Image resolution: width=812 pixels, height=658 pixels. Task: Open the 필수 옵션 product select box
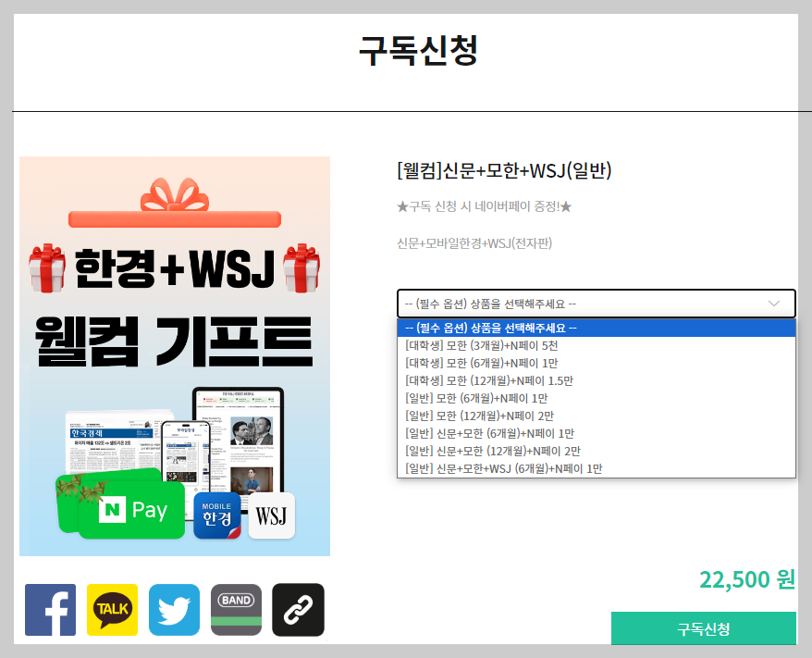pyautogui.click(x=597, y=304)
